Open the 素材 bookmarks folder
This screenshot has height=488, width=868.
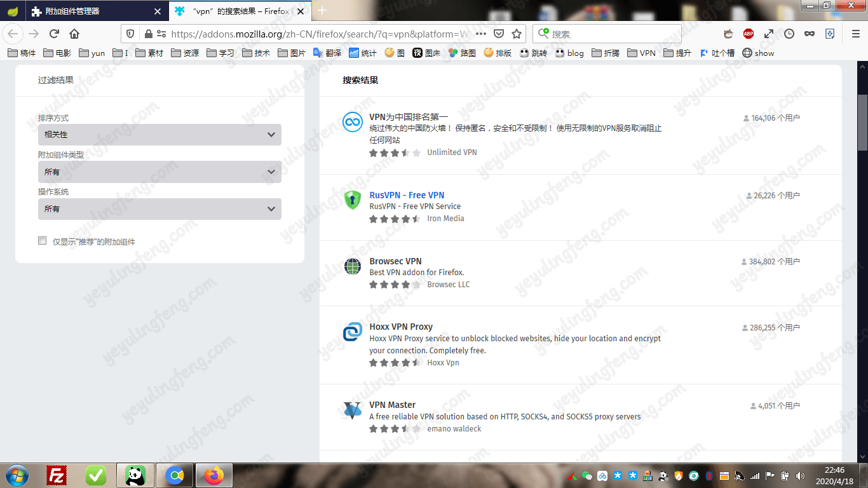point(148,53)
